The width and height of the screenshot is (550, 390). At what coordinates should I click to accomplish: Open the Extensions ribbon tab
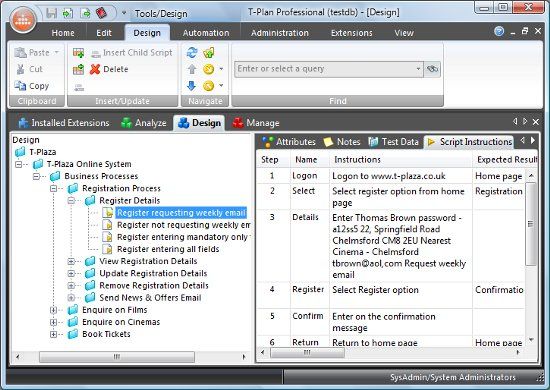[x=351, y=33]
